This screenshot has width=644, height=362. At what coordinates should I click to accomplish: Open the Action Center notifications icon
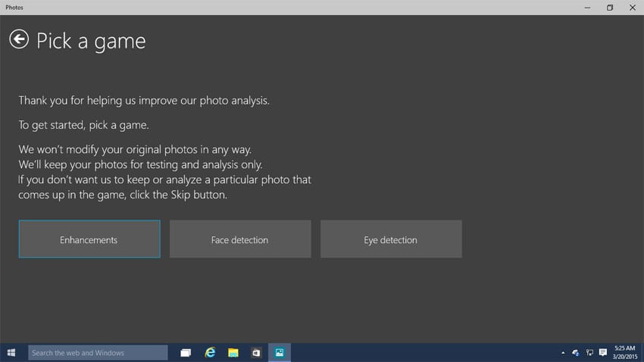click(x=603, y=353)
